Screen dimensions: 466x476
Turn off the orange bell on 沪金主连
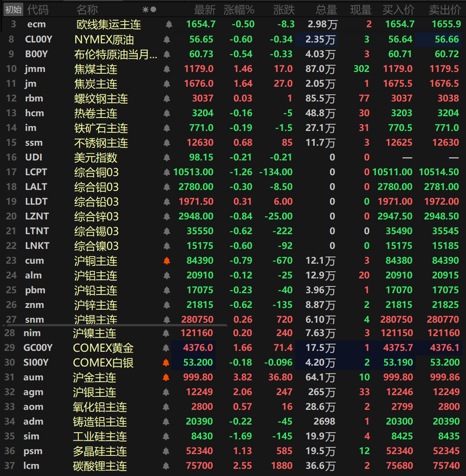click(x=166, y=377)
